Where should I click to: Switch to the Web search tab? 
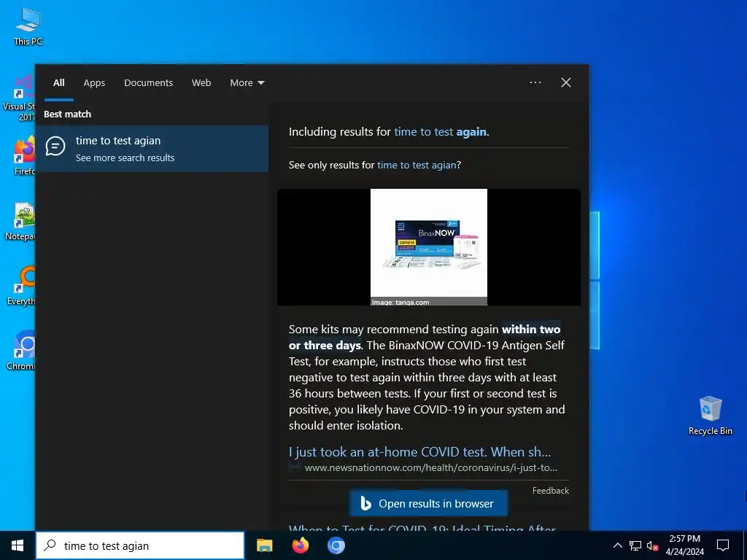click(201, 83)
